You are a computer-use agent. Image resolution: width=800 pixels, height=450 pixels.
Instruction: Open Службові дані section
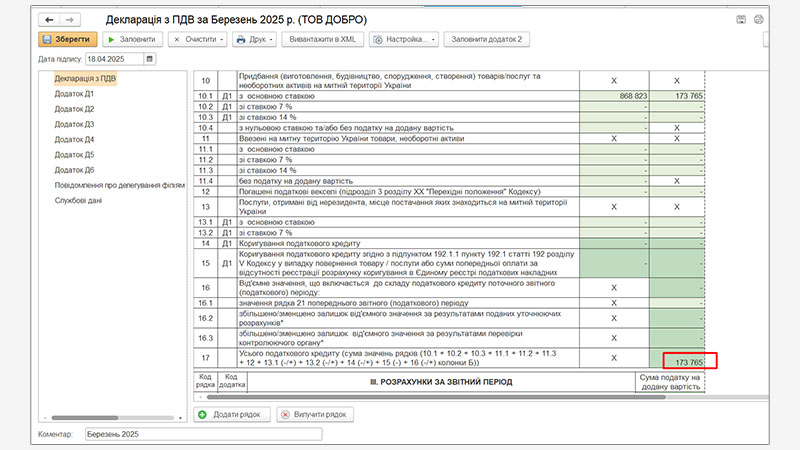pos(78,201)
